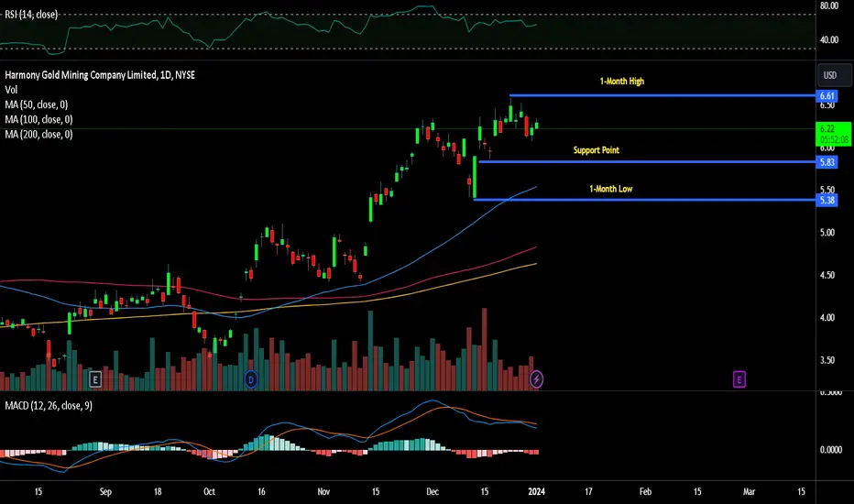The height and width of the screenshot is (504, 854).
Task: Click the 0.0000 MACD axis label
Action: [x=830, y=450]
